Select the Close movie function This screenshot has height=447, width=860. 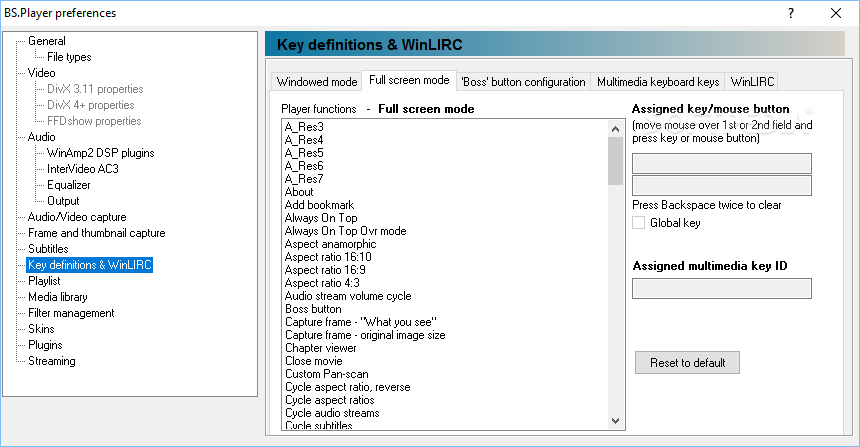click(314, 361)
